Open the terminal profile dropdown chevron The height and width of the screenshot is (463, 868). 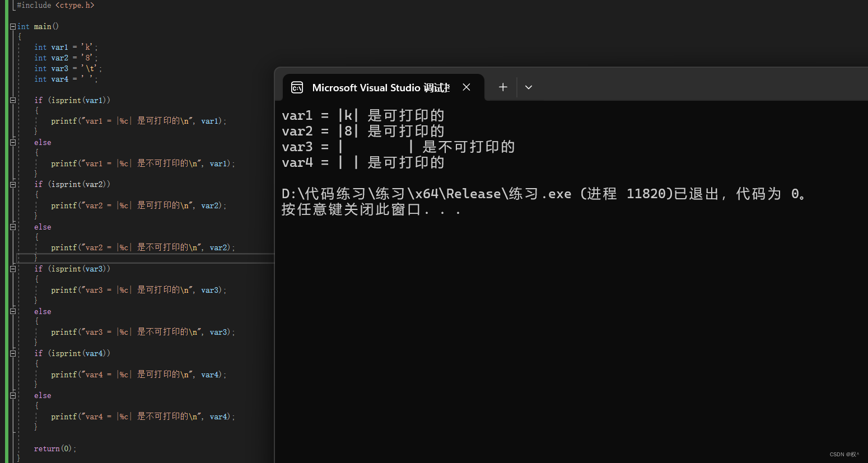[x=529, y=87]
